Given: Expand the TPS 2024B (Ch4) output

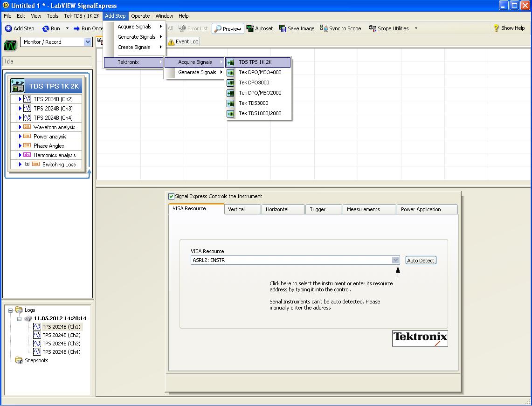Looking at the screenshot, I should coord(20,117).
